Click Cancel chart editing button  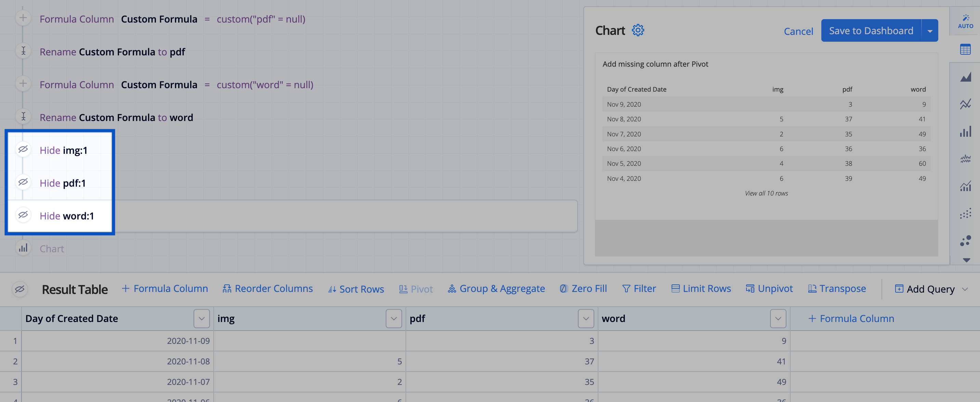click(799, 30)
